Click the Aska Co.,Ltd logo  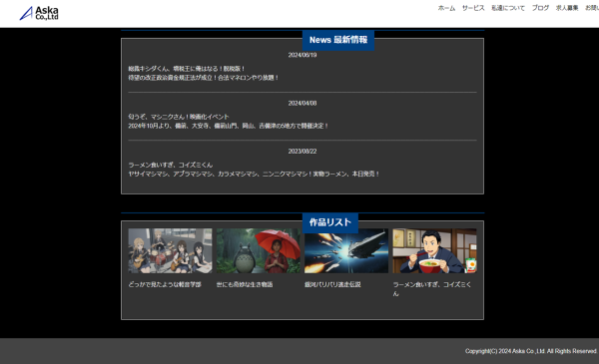click(39, 13)
